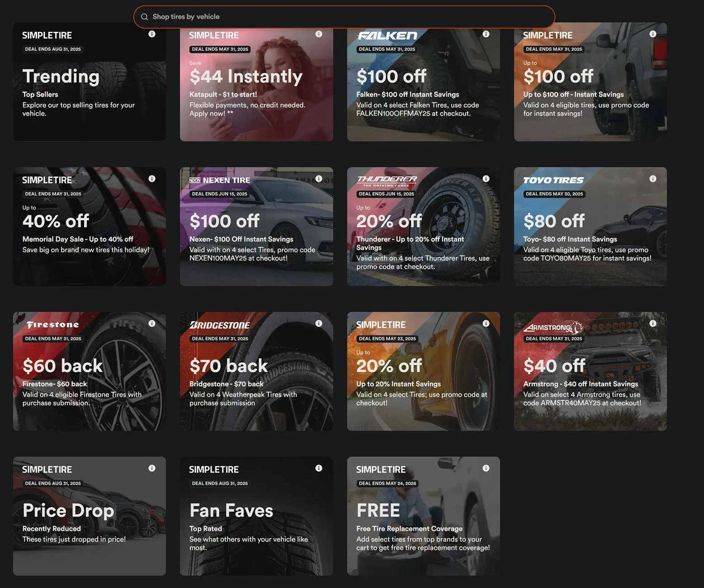The height and width of the screenshot is (588, 704).
Task: Show info for Fan Faves card
Action: 319,468
